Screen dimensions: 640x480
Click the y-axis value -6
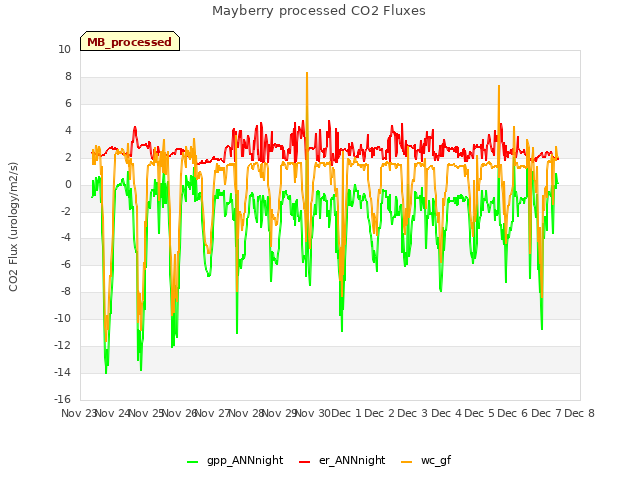(x=66, y=264)
